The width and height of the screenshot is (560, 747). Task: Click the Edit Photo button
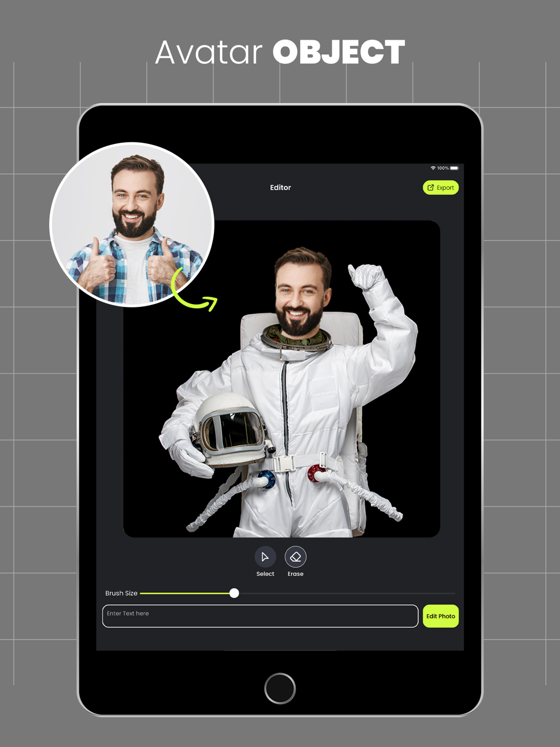coord(441,616)
